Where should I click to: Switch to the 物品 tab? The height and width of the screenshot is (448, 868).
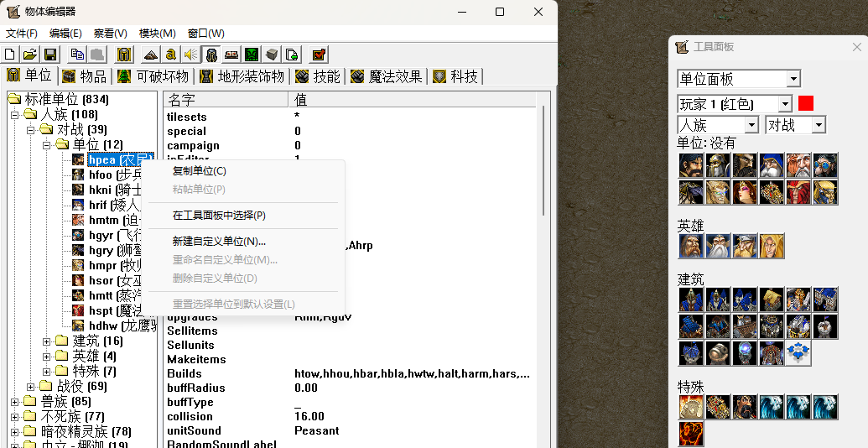coord(86,76)
